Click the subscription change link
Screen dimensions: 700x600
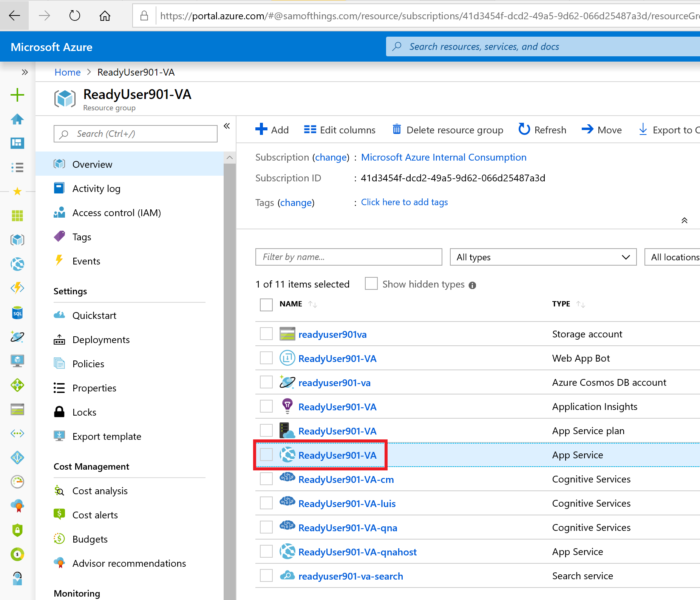(x=331, y=157)
